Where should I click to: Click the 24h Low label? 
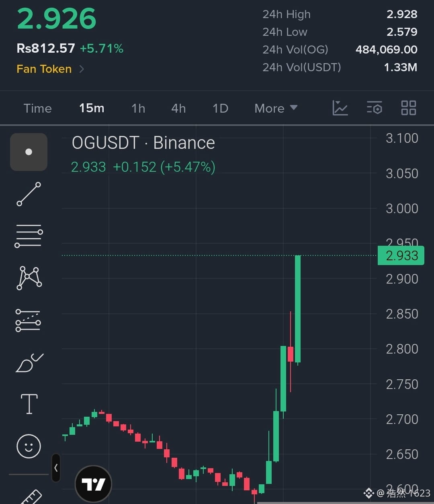point(285,32)
